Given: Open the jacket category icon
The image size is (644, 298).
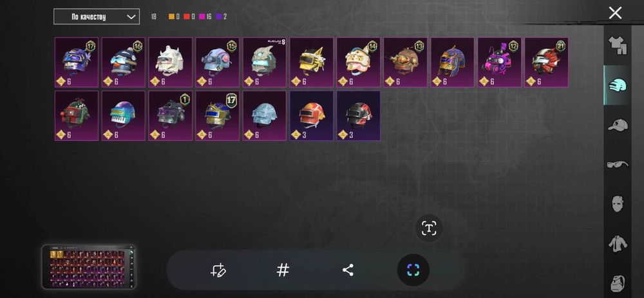Looking at the screenshot, I should (x=618, y=244).
